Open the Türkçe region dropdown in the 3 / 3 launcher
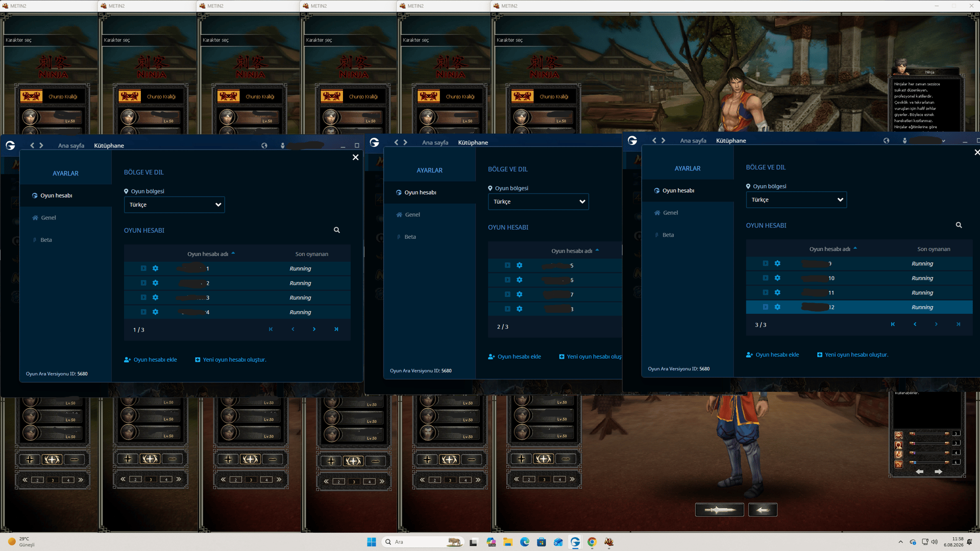This screenshot has width=980, height=551. tap(796, 199)
